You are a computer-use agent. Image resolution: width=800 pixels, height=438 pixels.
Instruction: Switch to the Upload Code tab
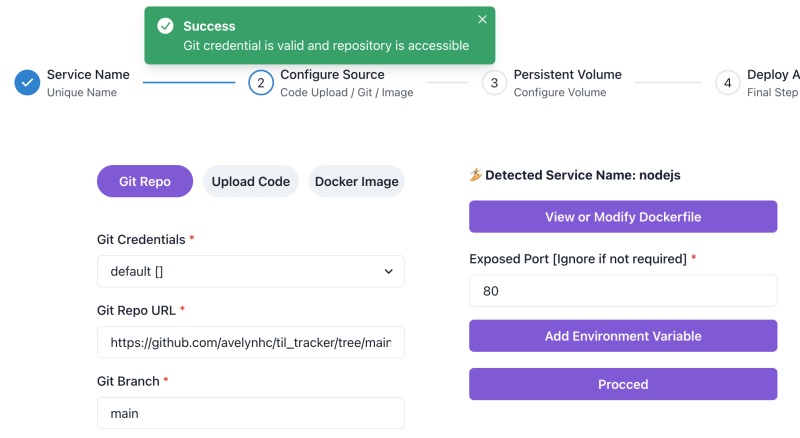pyautogui.click(x=251, y=181)
